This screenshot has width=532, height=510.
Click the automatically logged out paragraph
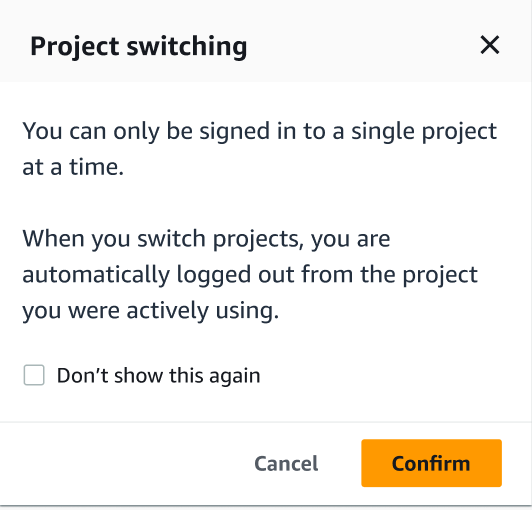click(250, 275)
